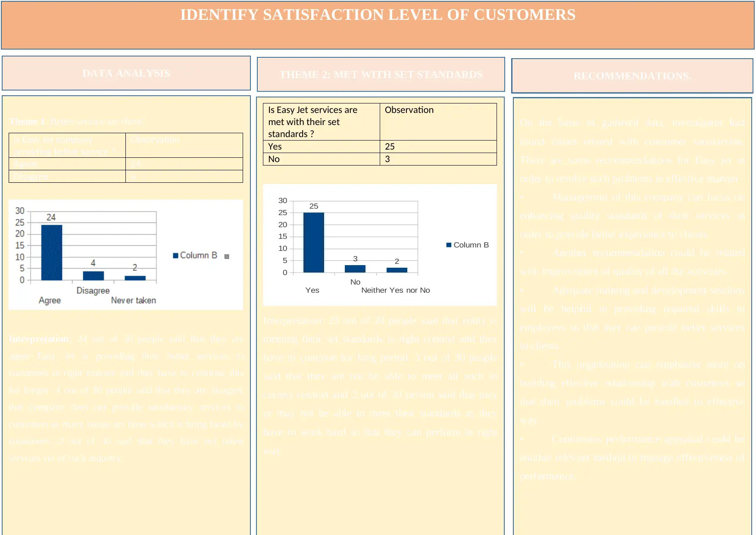Click the "Agree" cell in the Theme 1 table
This screenshot has width=756, height=535.
67,164
